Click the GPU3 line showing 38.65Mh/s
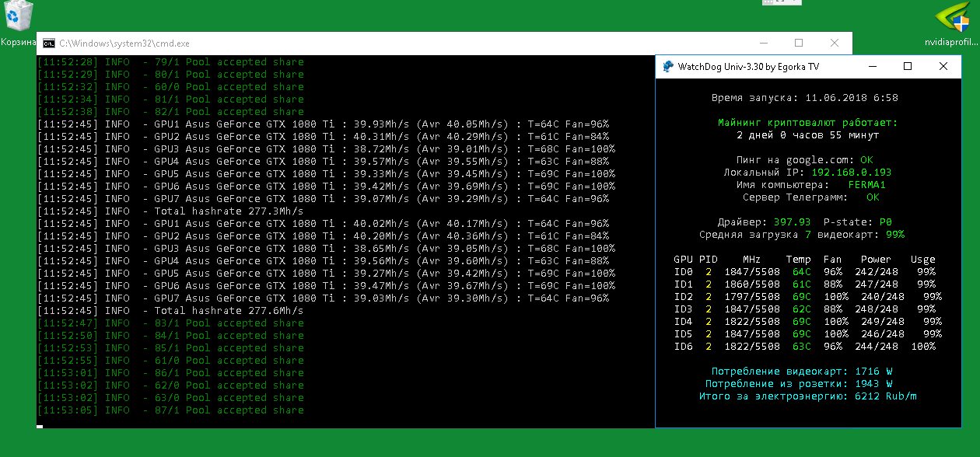 [326, 249]
